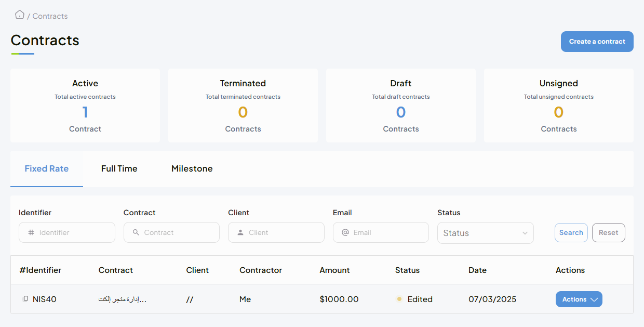Expand the Actions dropdown for NIS40
The height and width of the screenshot is (327, 644).
[x=579, y=299]
